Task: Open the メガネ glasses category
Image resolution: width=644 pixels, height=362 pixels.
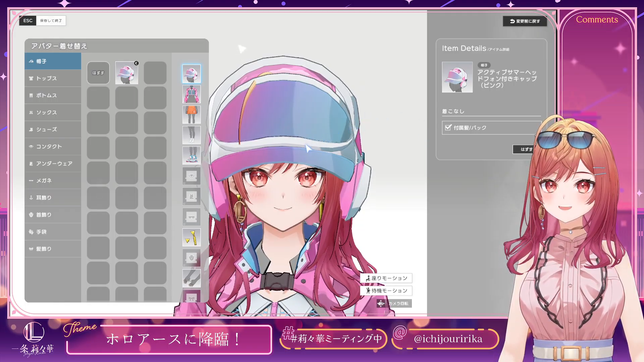Action: pyautogui.click(x=53, y=181)
